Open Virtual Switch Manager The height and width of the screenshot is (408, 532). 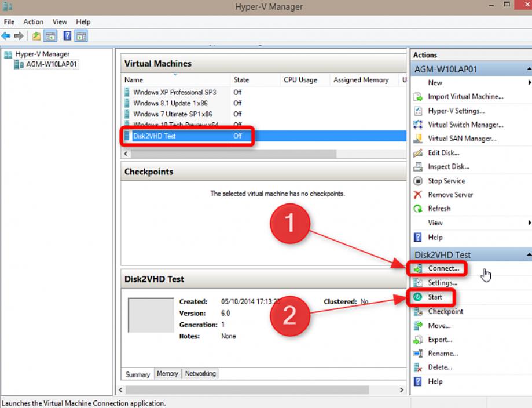[465, 125]
